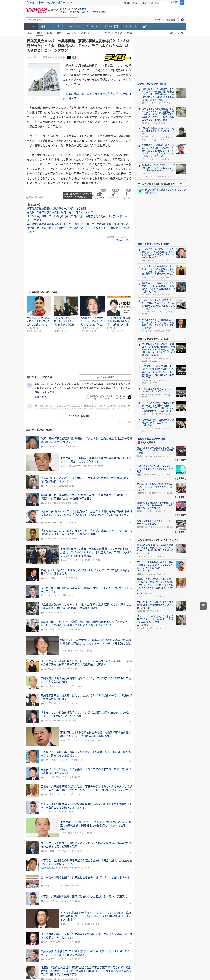The width and height of the screenshot is (210, 980).
Task: Click なるほど reaction on first comment
Action: point(106,397)
